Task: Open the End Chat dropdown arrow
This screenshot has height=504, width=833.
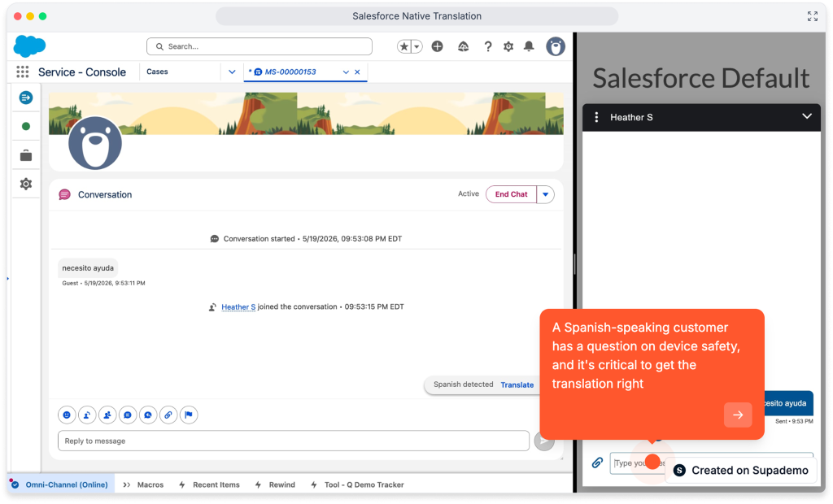Action: [546, 194]
